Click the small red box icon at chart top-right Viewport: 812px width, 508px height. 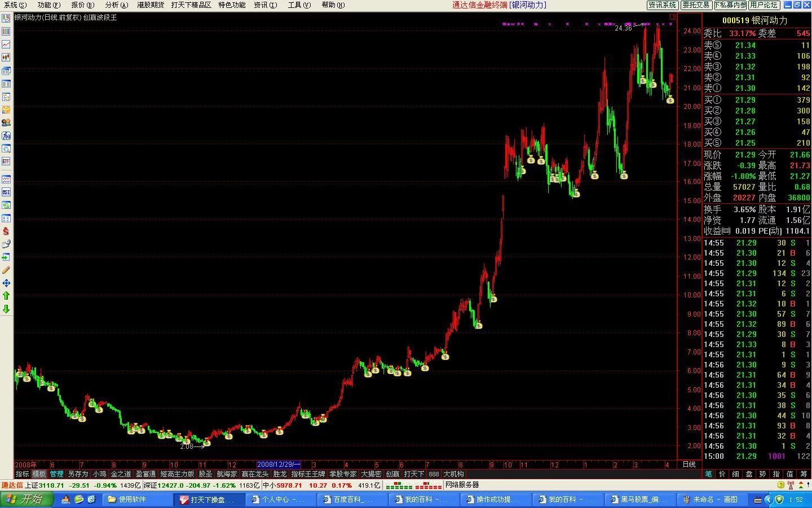672,17
